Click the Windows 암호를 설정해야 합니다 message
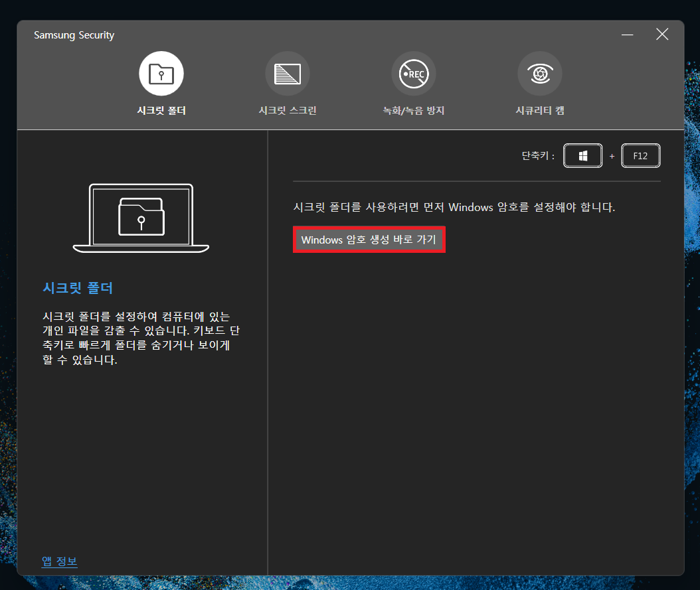Viewport: 700px width, 590px height. [x=454, y=207]
